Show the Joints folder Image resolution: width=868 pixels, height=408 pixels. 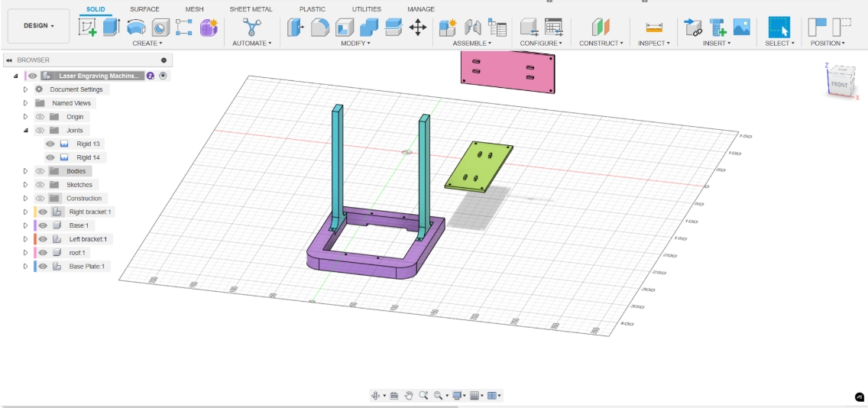[x=40, y=131]
